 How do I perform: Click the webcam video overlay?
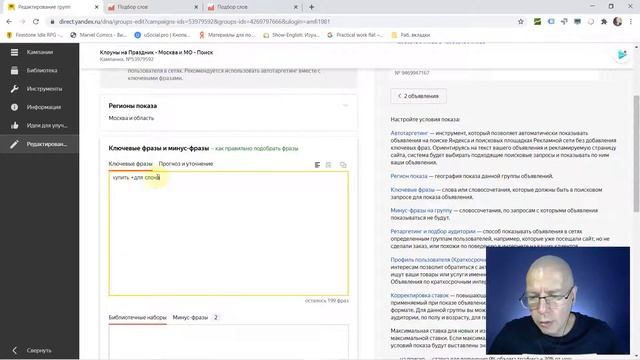click(558, 300)
